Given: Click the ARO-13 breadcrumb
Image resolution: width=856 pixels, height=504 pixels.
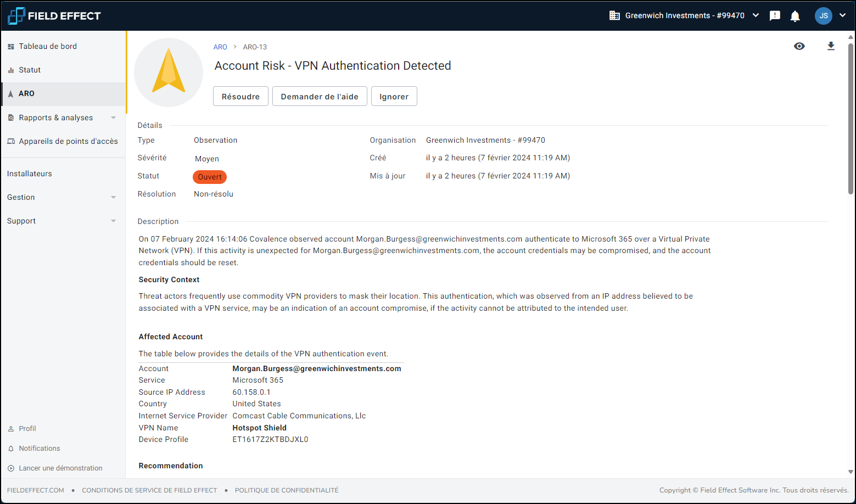Looking at the screenshot, I should [x=255, y=47].
